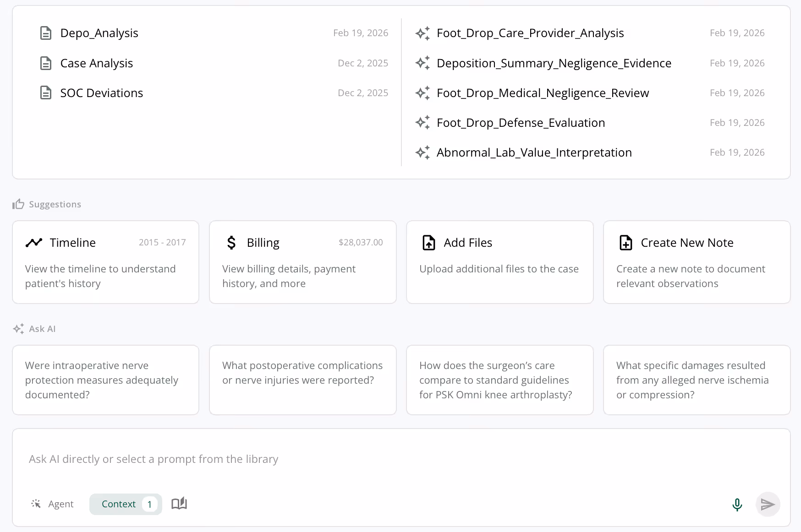This screenshot has width=801, height=532.
Task: Toggle Agent mode
Action: [x=52, y=504]
